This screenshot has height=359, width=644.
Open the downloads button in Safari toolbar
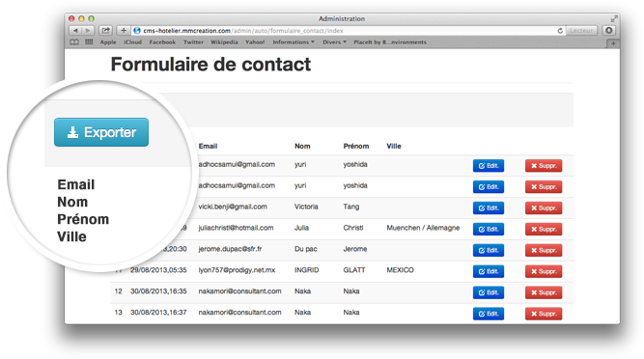click(608, 30)
